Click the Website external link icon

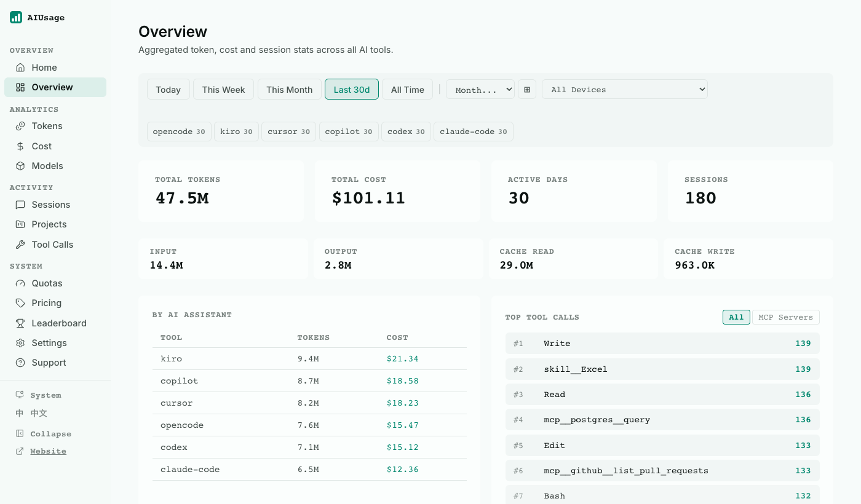pos(20,451)
